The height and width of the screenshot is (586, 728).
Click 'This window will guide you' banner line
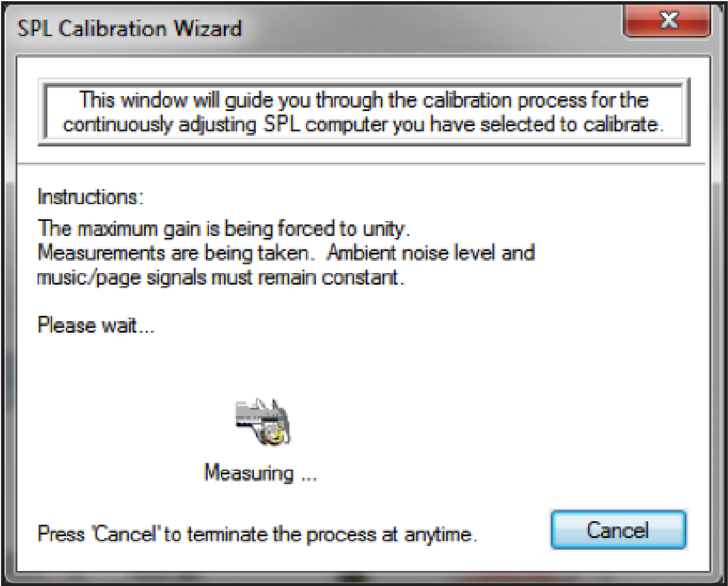(363, 100)
